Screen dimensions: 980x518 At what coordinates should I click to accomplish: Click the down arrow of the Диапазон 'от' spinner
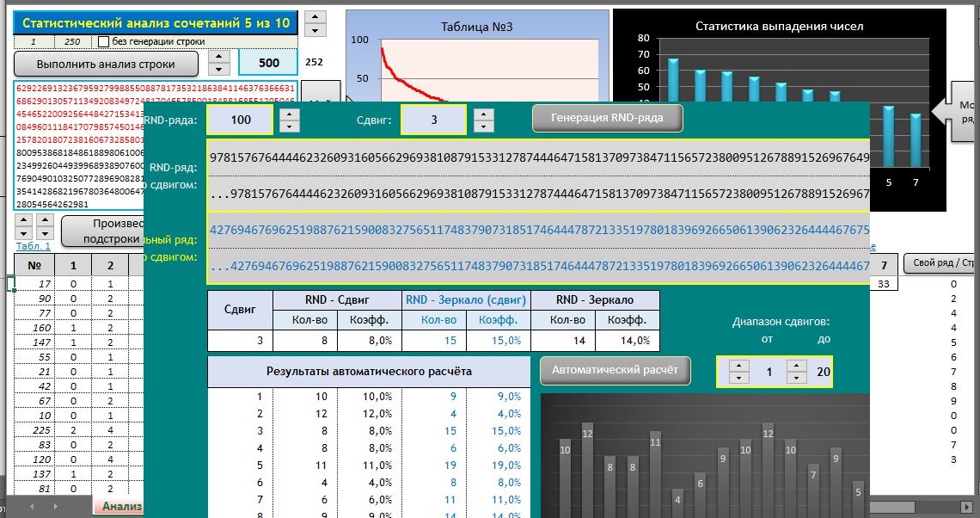coord(738,377)
